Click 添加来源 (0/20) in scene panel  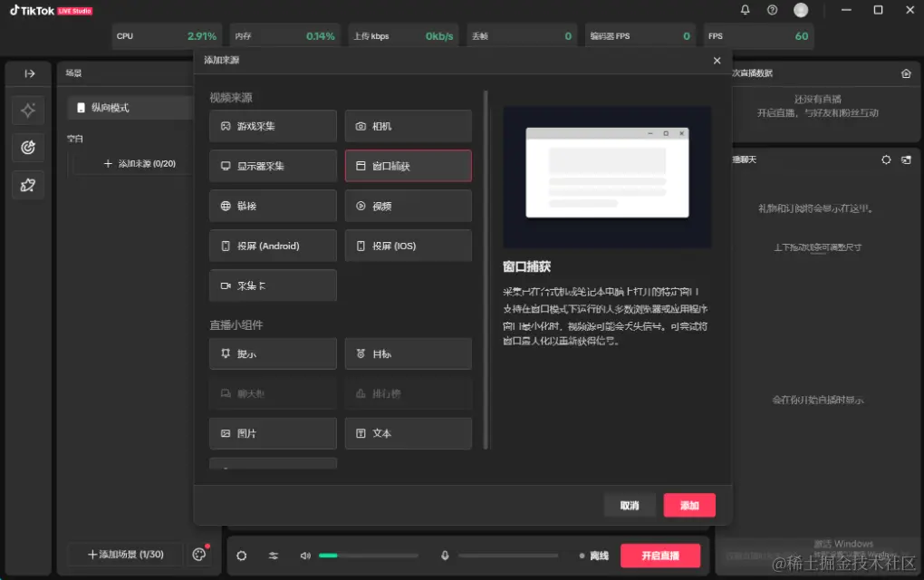click(140, 163)
